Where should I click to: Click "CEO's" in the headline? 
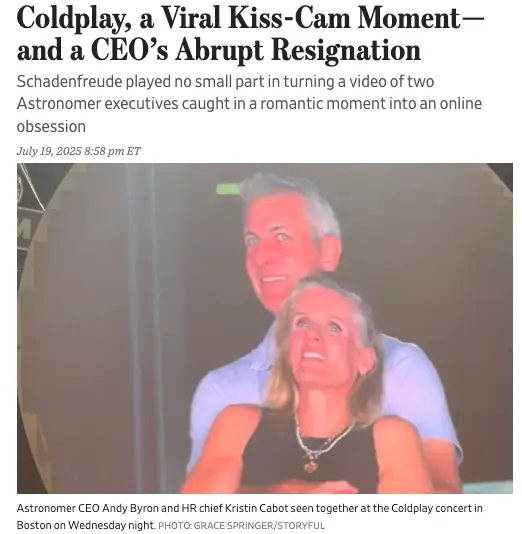coord(129,50)
